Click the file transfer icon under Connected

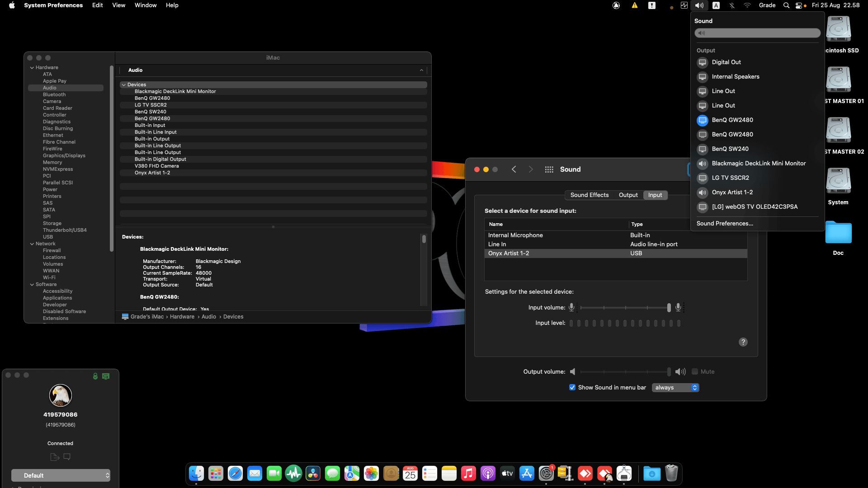point(55,457)
